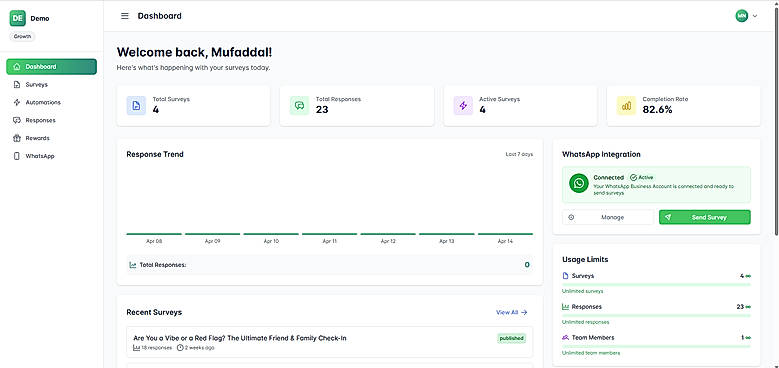Click the Unlimited surveys text
The width and height of the screenshot is (779, 368).
583,291
